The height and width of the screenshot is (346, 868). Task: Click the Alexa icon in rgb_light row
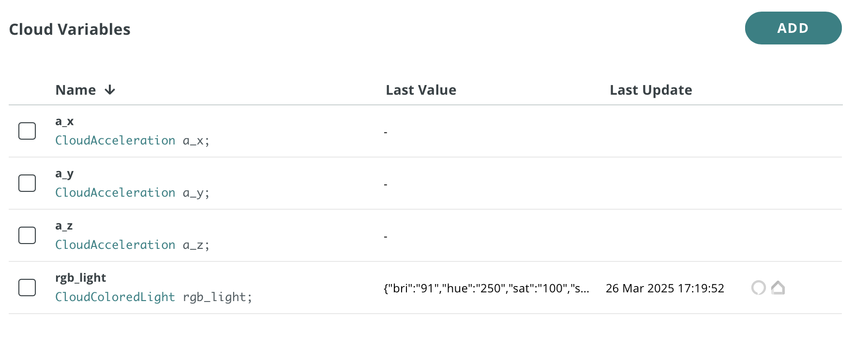point(758,288)
